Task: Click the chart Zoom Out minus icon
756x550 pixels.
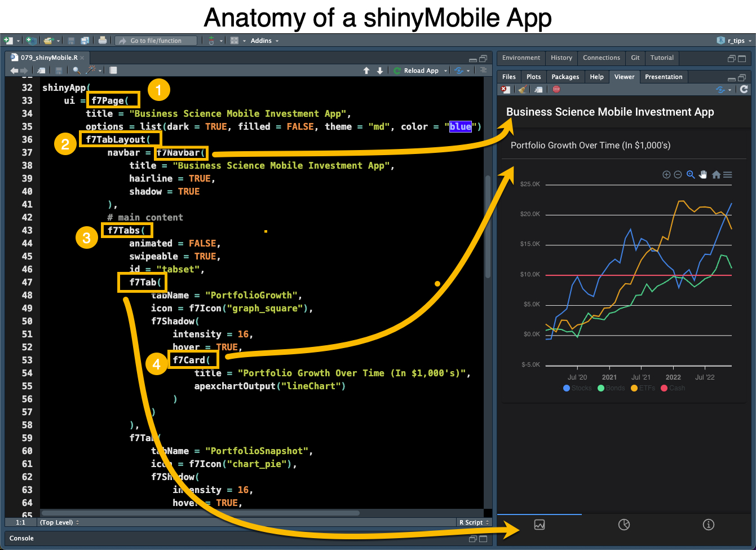Action: point(678,175)
